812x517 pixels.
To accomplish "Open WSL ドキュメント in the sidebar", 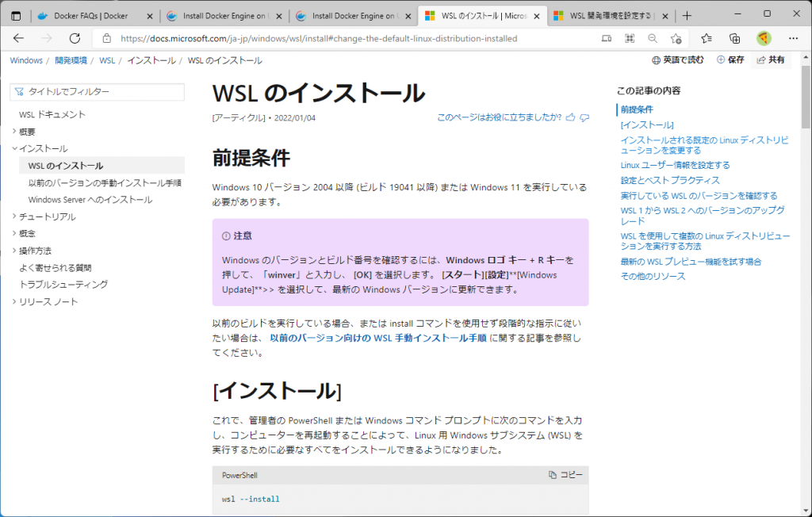I will click(52, 114).
